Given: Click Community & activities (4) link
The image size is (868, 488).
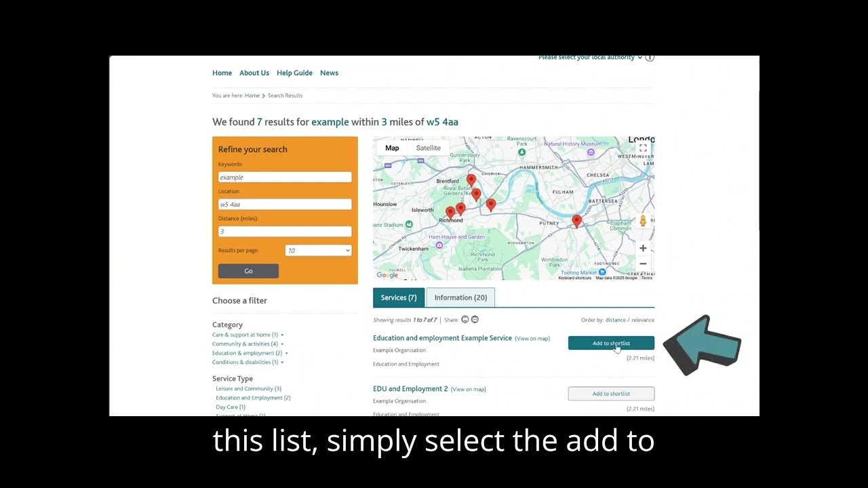Looking at the screenshot, I should [245, 344].
